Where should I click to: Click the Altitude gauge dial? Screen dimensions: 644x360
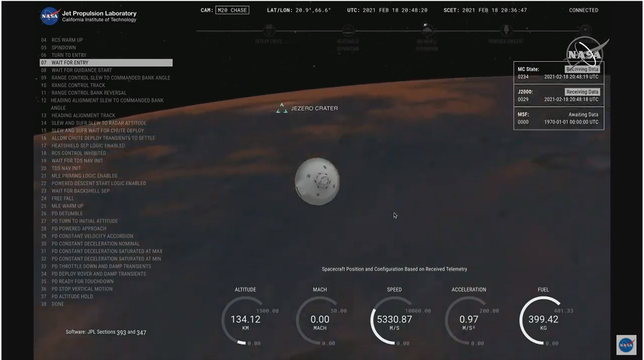click(x=245, y=320)
